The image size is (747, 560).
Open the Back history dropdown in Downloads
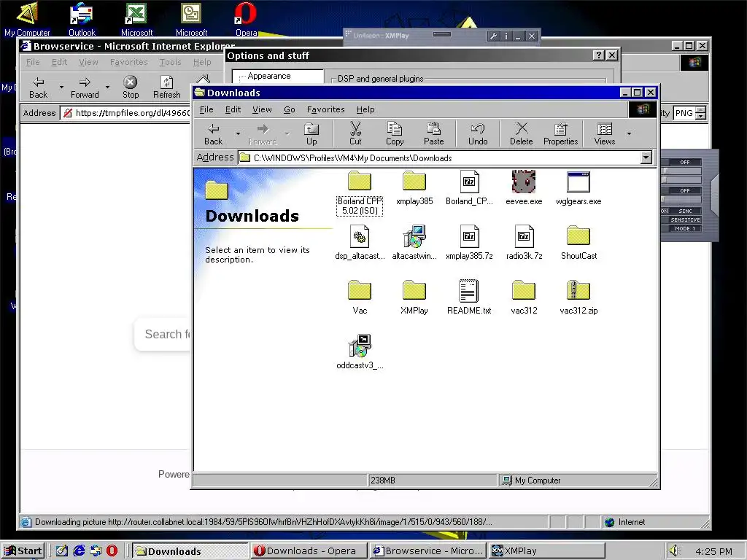point(238,134)
